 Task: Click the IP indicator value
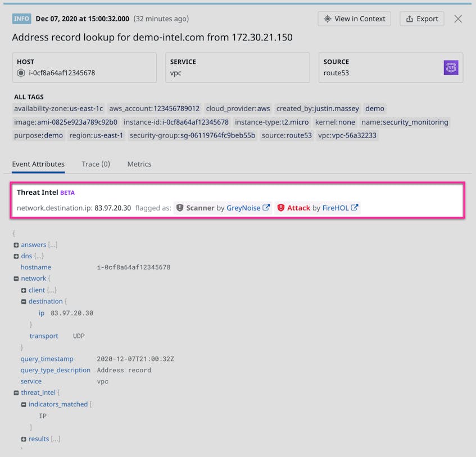[43, 416]
